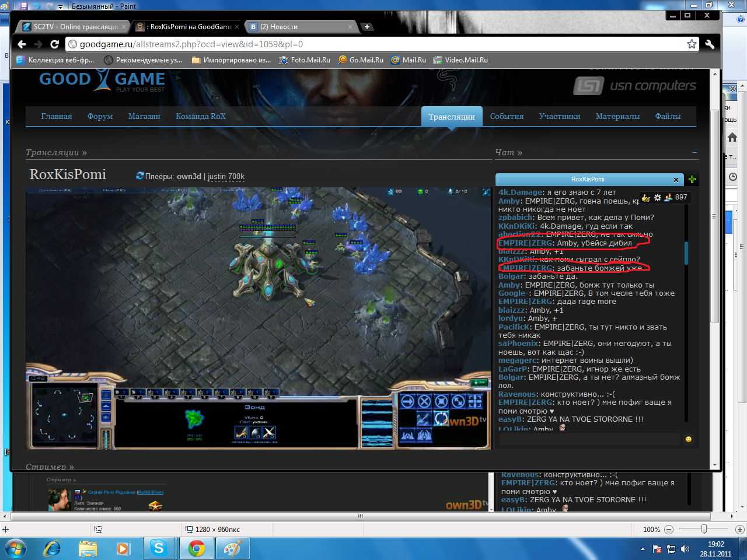The width and height of the screenshot is (747, 560).
Task: Zoom in with the Paint plus button
Action: [x=739, y=530]
